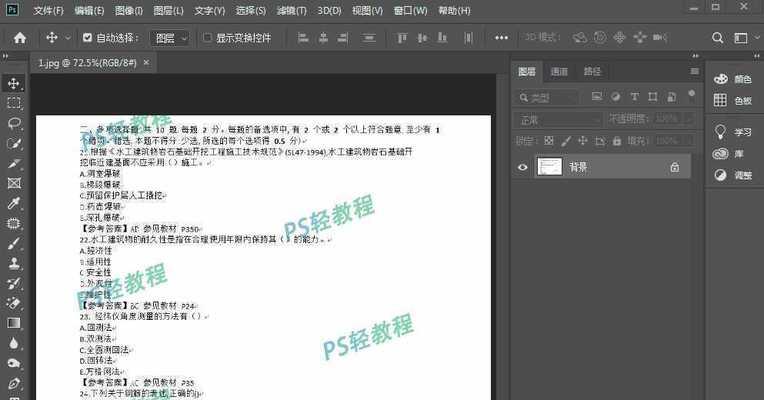764x400 pixels.
Task: Select the Dodge tool
Action: coord(14,363)
